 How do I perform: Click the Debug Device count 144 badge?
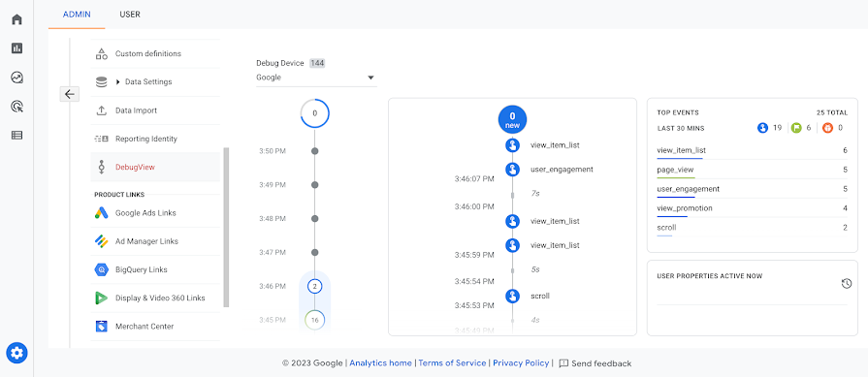317,63
